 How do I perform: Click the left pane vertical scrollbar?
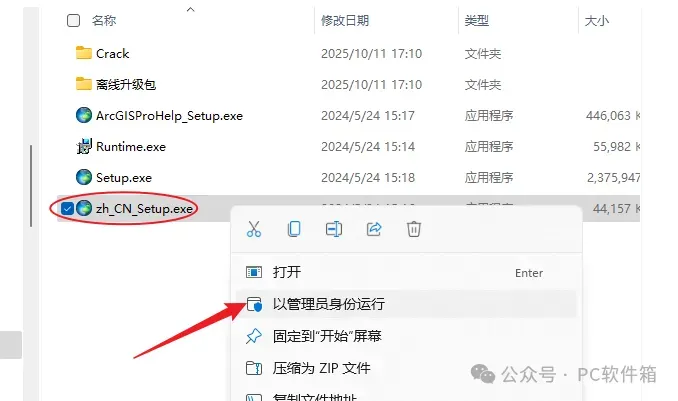pyautogui.click(x=31, y=186)
